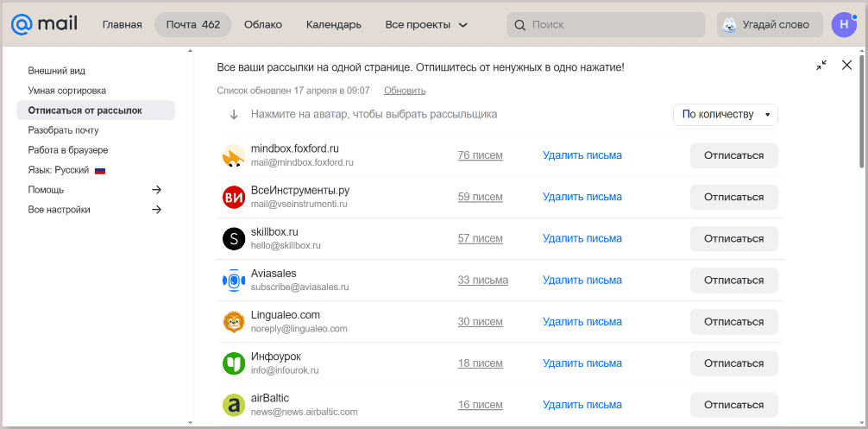Unsubscribe from Aviasales
This screenshot has width=868, height=429.
click(734, 280)
